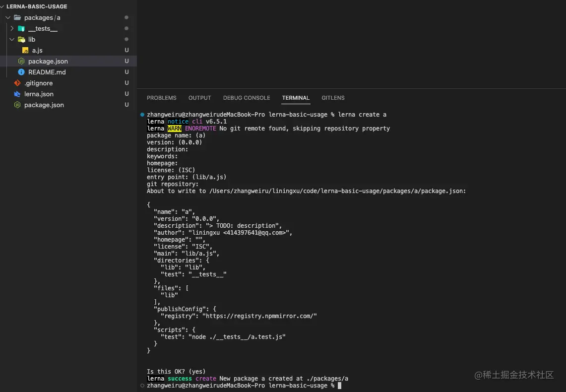
Task: Click the yellow WARN label in terminal
Action: pos(174,128)
